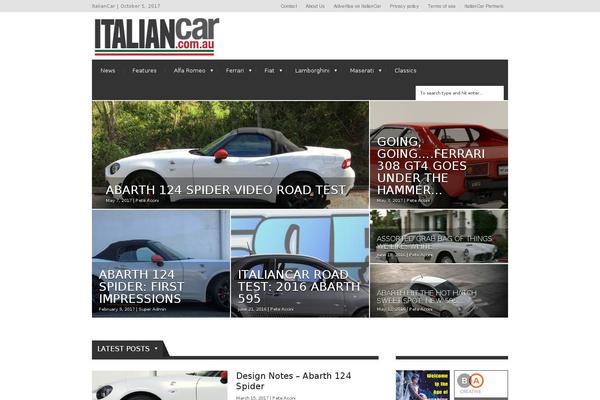Select the Lamborghini menu item
600x400 pixels.
[x=312, y=70]
